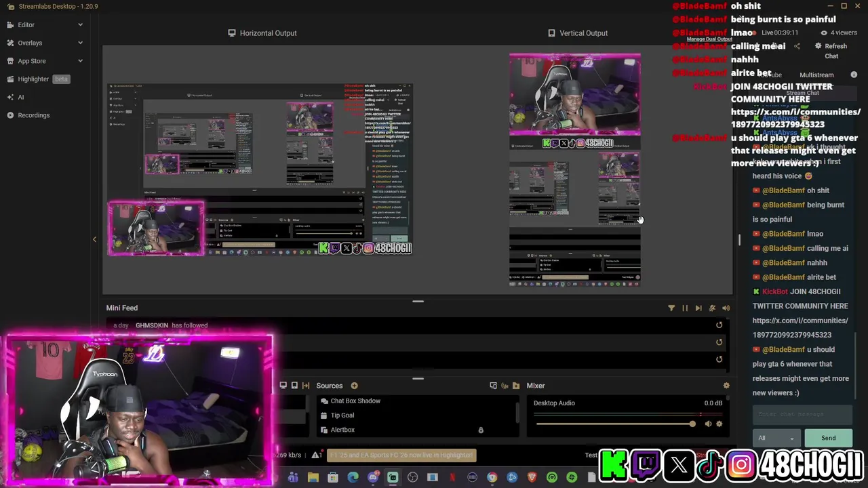This screenshot has height=488, width=868.
Task: Expand the Editor chevron
Action: 80,25
